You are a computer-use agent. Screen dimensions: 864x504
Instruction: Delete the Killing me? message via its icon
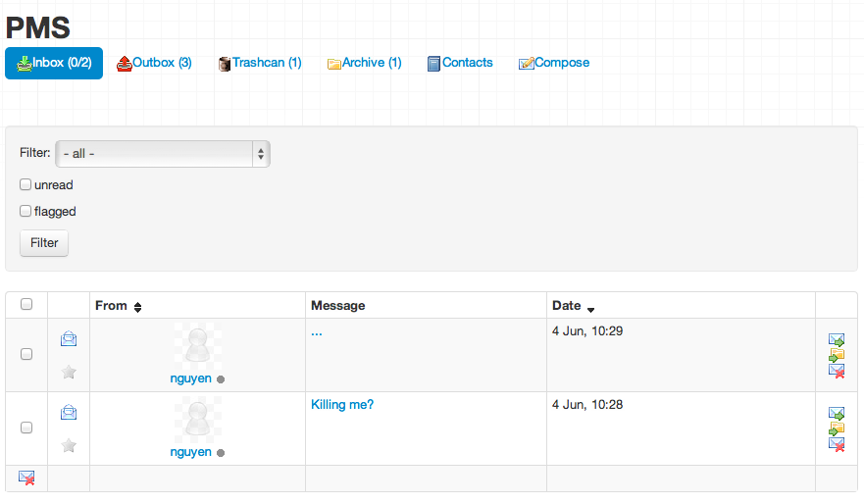coord(837,444)
